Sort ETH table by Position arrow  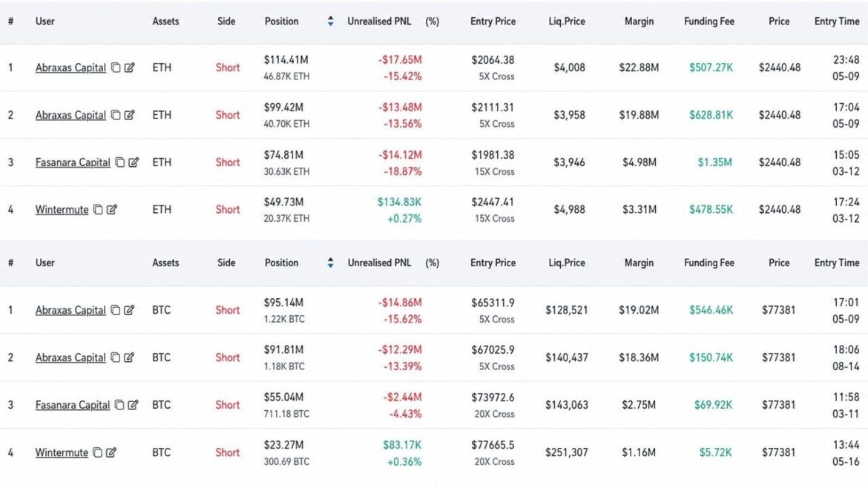coord(330,21)
